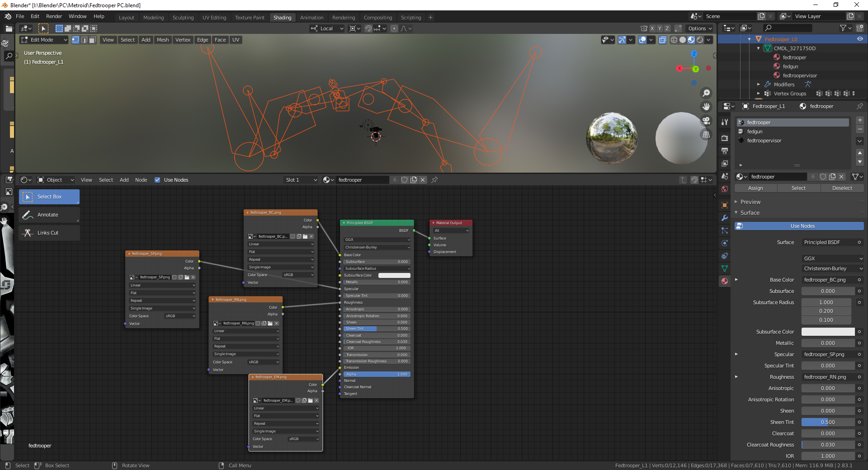Select solid viewport shading

pos(683,40)
